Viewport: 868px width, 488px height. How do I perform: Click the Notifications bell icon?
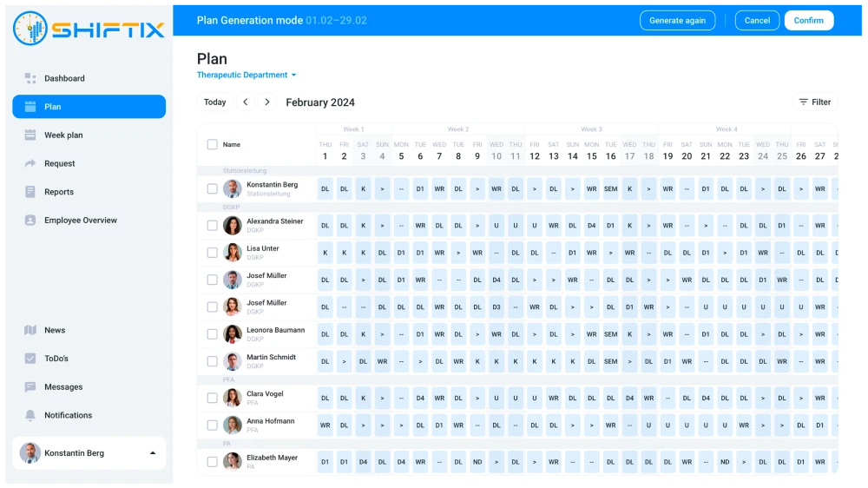(30, 415)
